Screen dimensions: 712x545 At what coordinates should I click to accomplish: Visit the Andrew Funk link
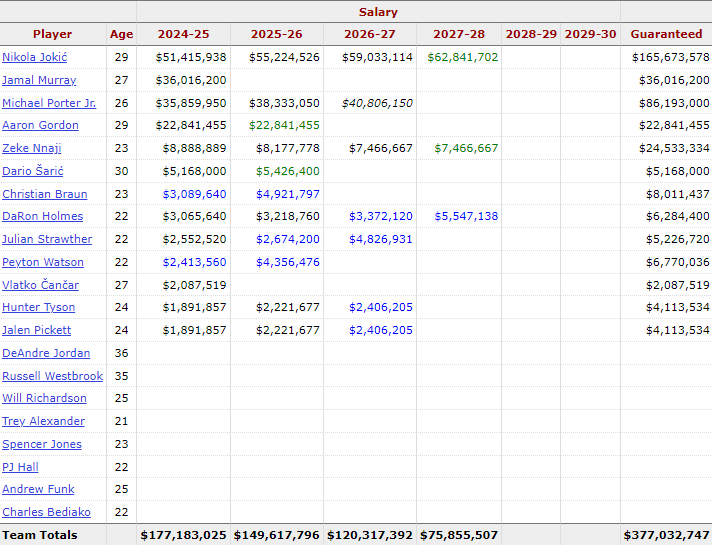point(38,490)
